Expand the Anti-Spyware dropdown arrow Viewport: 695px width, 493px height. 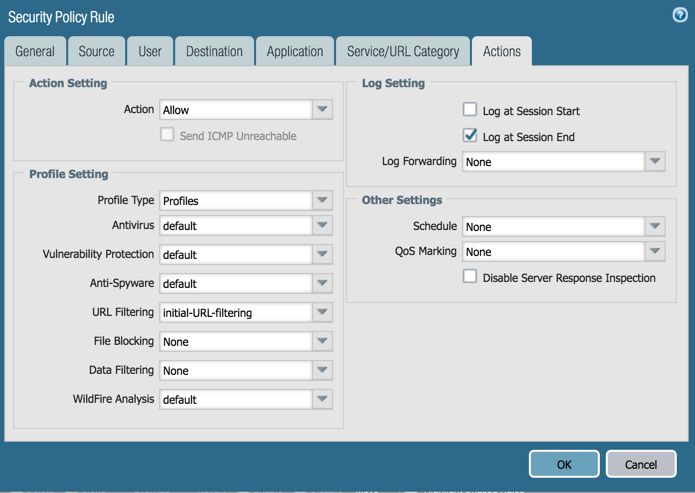322,283
